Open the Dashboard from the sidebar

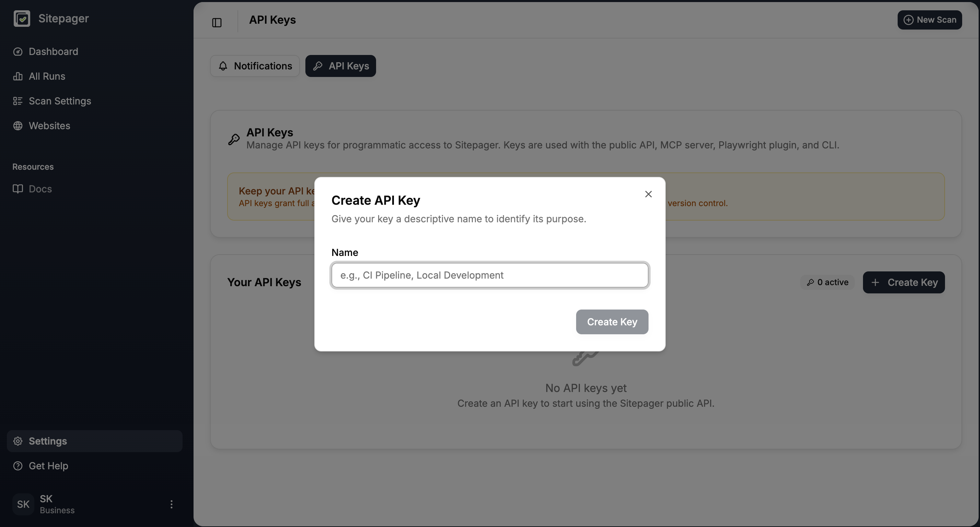click(53, 52)
